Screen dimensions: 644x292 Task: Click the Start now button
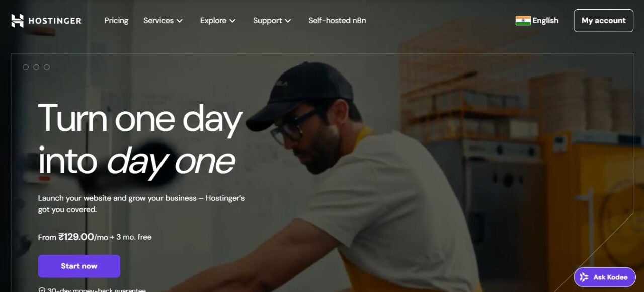pos(79,266)
